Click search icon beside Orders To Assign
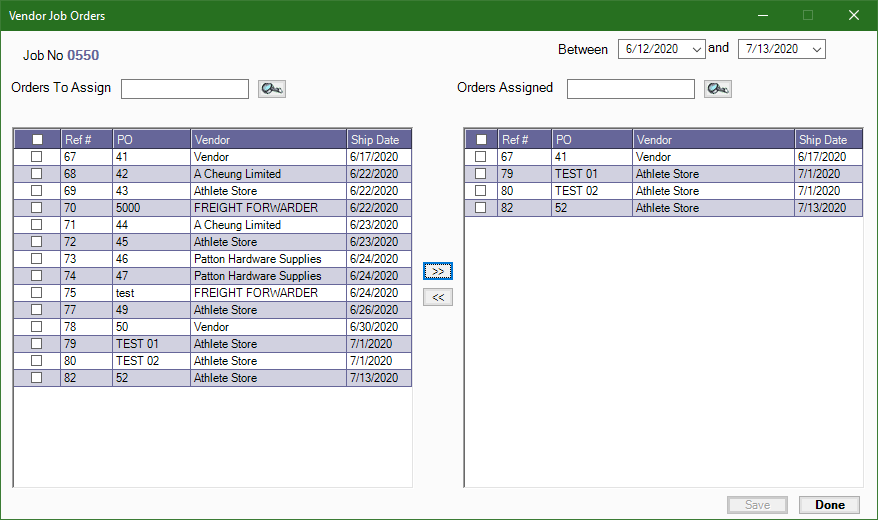Screen dimensions: 878x520 [271, 89]
